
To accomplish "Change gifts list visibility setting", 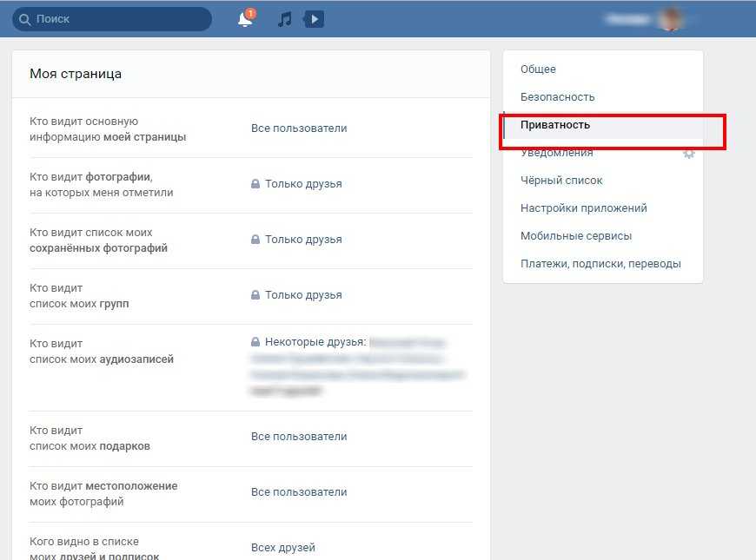I will tap(299, 437).
